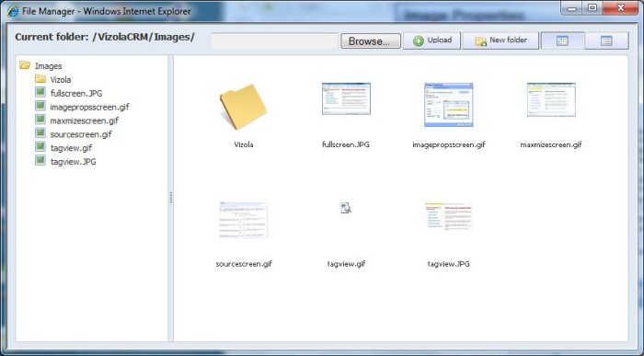Click sourcescreen.gif caption in thumbnail pane
Viewport: 644px width, 356px height.
(244, 264)
